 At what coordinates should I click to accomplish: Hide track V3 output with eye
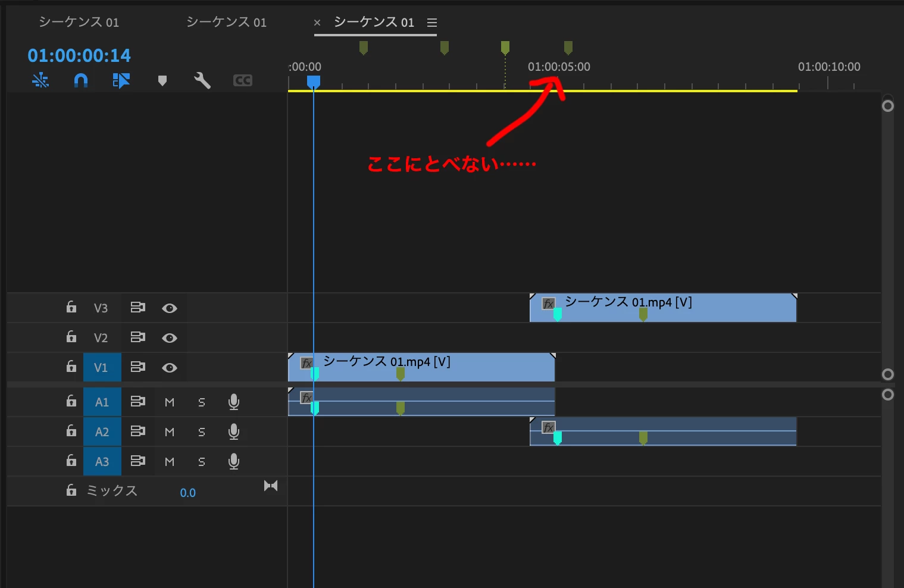coord(170,308)
